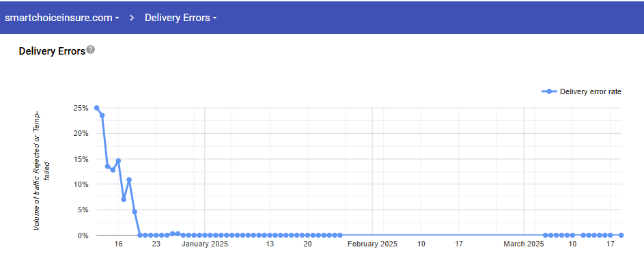
Task: Click the 25% peak data point
Action: (96, 108)
